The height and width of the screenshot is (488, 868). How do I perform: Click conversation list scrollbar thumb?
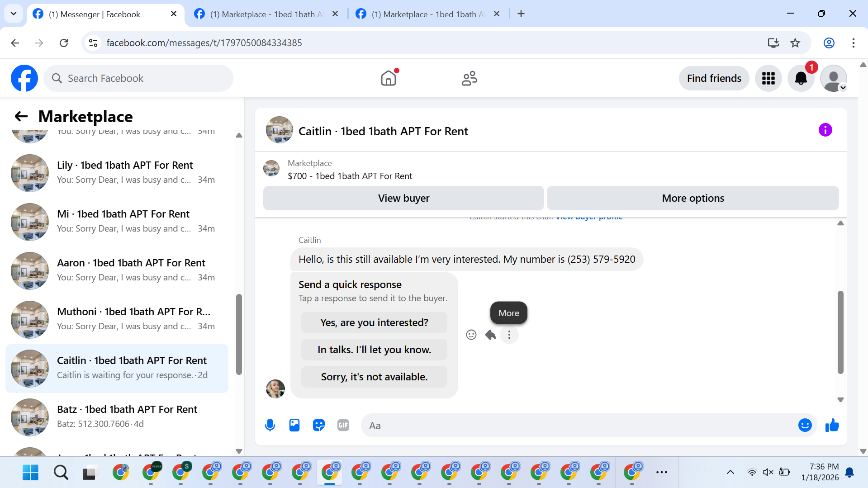(239, 335)
